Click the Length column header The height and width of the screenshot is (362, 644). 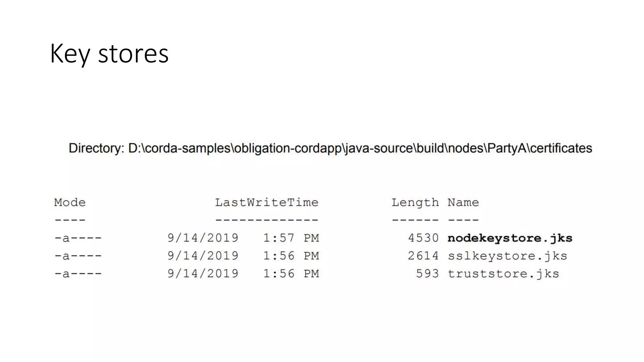415,203
